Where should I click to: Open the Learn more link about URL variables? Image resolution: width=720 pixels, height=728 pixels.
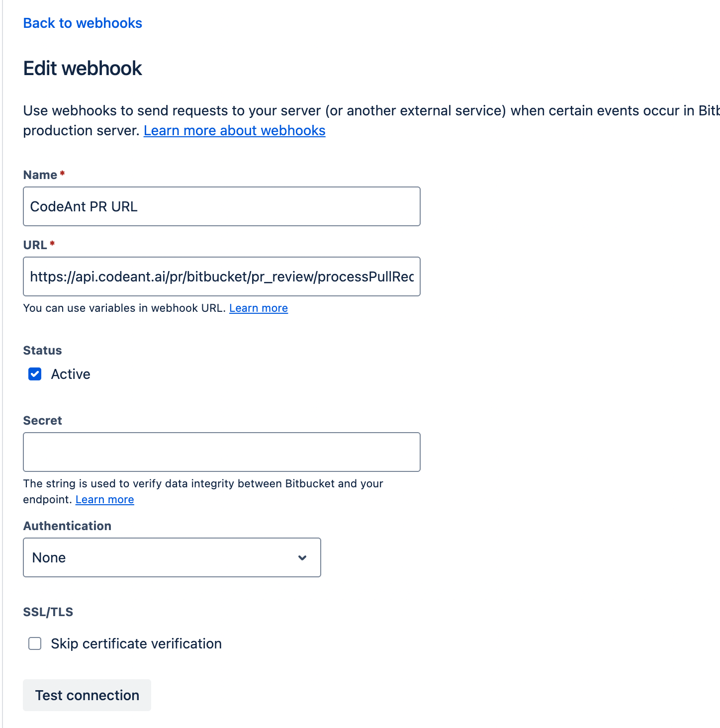tap(258, 308)
